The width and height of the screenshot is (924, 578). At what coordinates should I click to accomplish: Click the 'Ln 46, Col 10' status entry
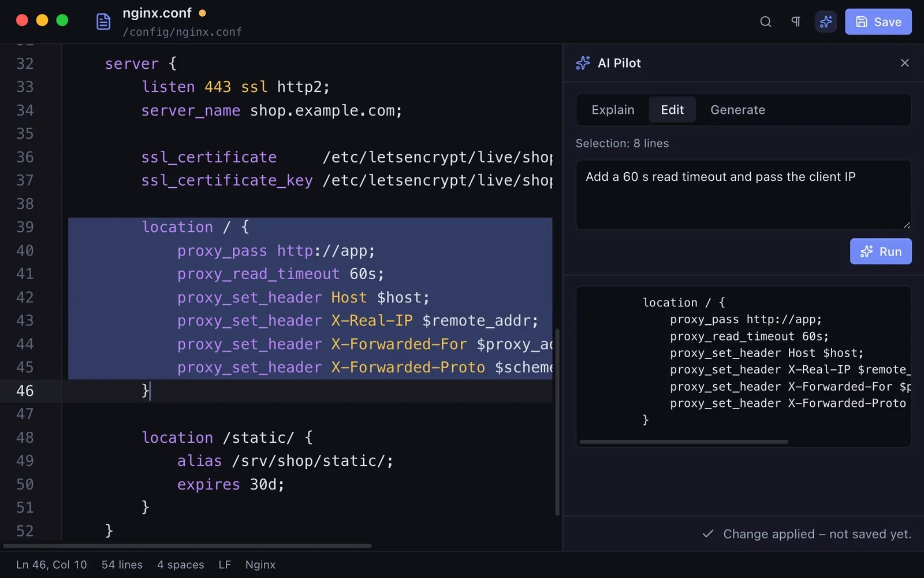tap(51, 565)
